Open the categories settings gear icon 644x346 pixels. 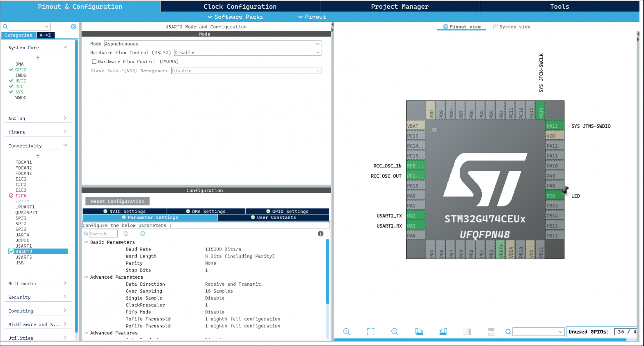[73, 26]
